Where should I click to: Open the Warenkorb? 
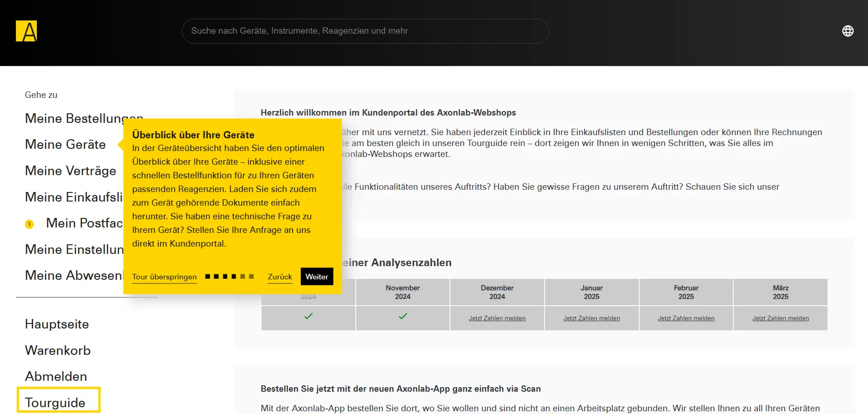(x=58, y=350)
